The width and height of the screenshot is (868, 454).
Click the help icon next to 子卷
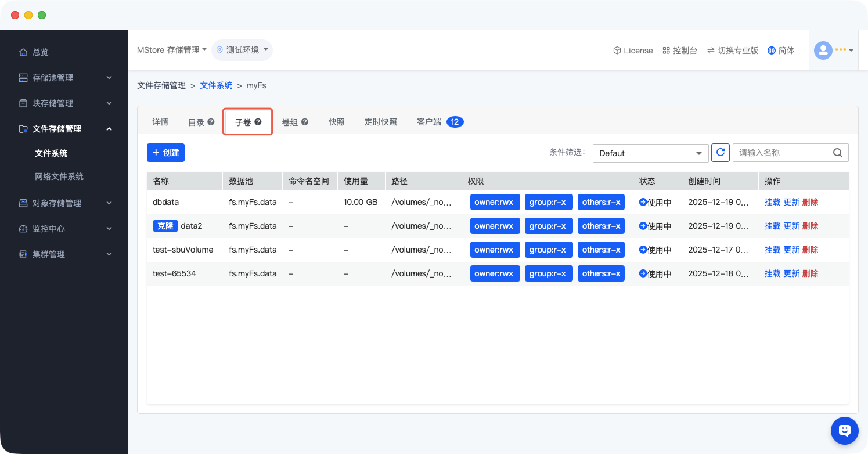pos(258,122)
